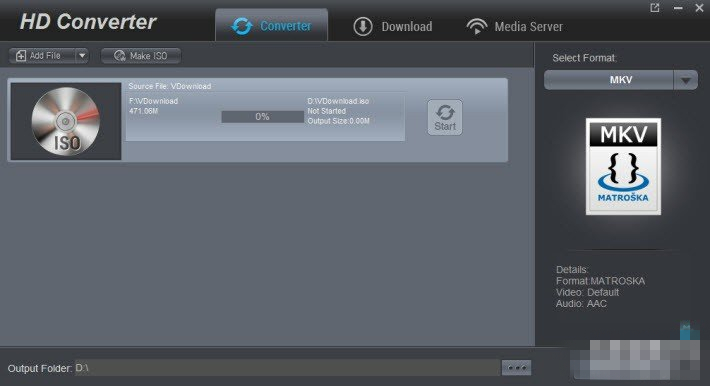This screenshot has height=386, width=710.
Task: Click the Output Size:0.00M text
Action: pos(339,121)
